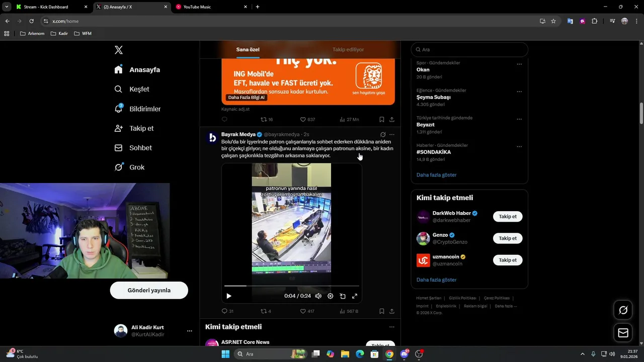Open Bayrak Medya profile avatar

[212, 138]
